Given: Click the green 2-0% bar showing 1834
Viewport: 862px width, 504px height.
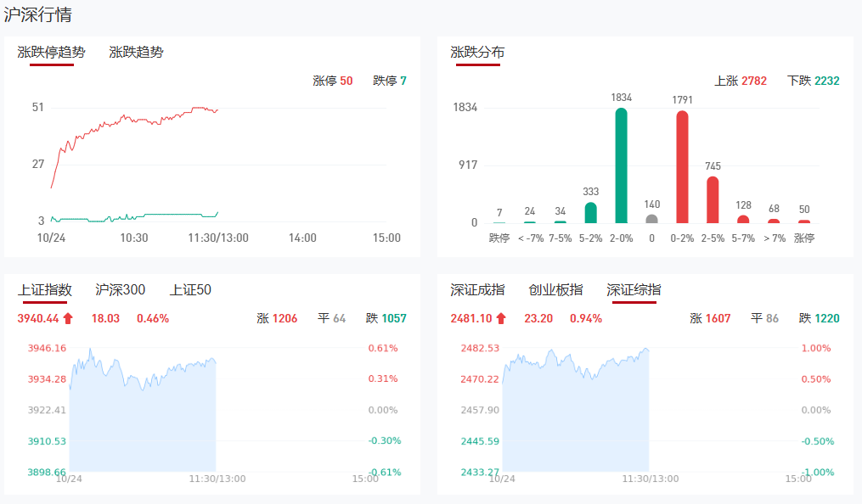Looking at the screenshot, I should 622,165.
